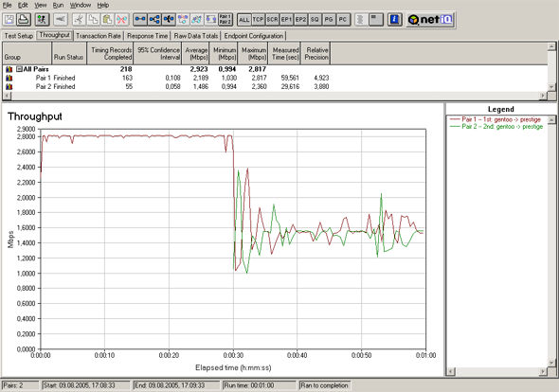Click the Add pair toolbar icon
The image size is (559, 392).
(x=140, y=19)
